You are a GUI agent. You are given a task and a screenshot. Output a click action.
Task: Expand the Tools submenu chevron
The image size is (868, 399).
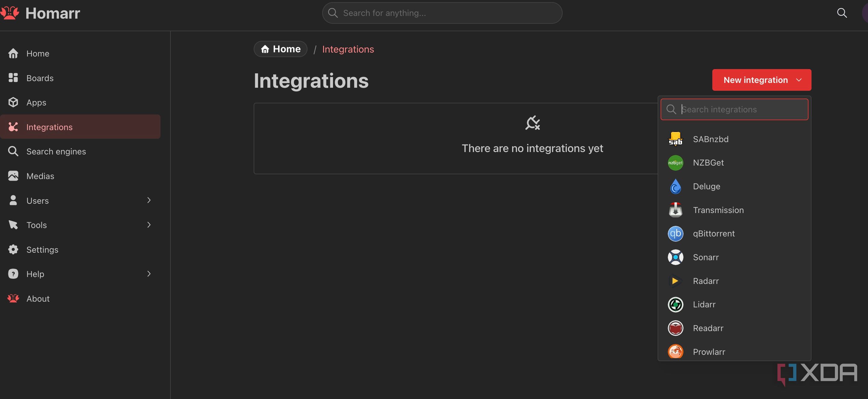pos(149,225)
